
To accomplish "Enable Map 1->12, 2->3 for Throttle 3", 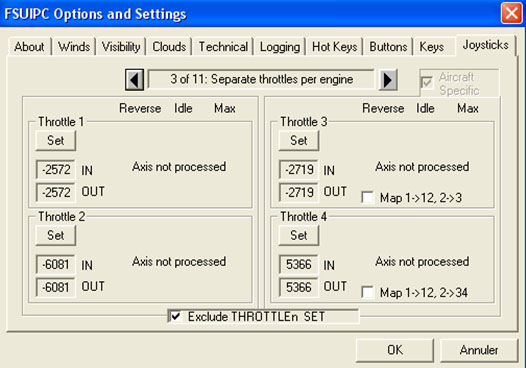I will click(x=368, y=198).
